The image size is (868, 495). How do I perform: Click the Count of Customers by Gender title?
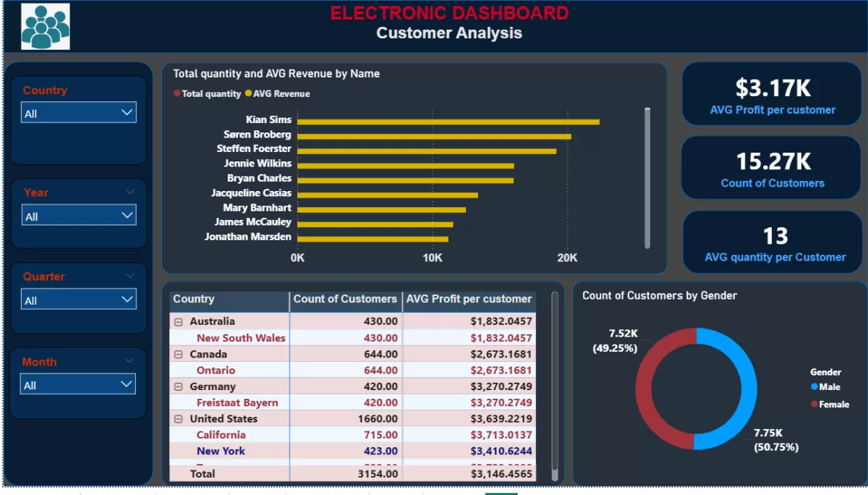pyautogui.click(x=660, y=295)
